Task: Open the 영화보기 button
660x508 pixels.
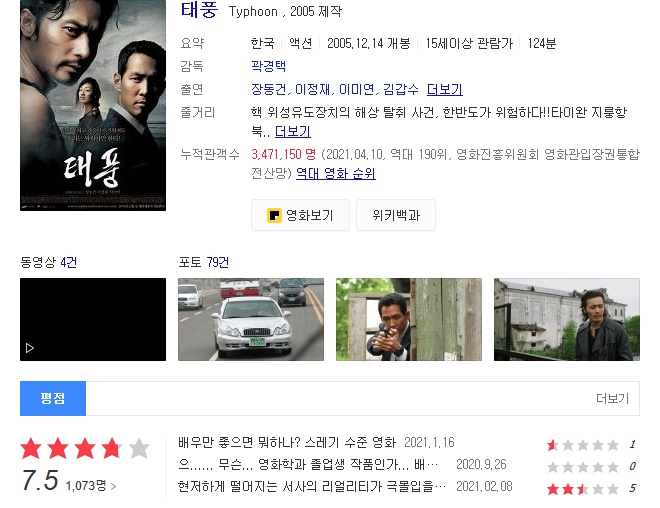Action: 300,215
